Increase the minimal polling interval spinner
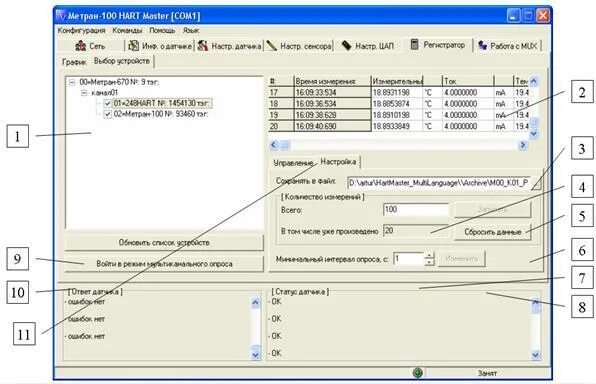The height and width of the screenshot is (384, 596). click(429, 255)
